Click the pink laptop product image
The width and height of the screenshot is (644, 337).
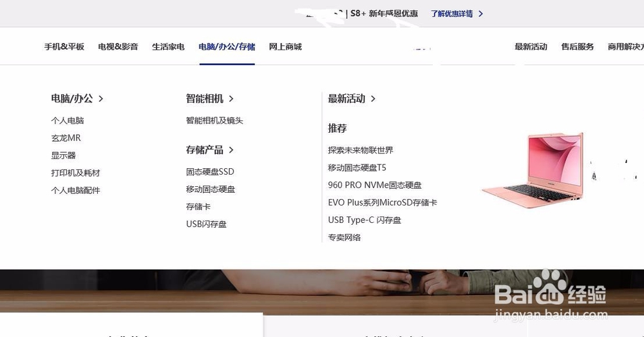click(533, 170)
